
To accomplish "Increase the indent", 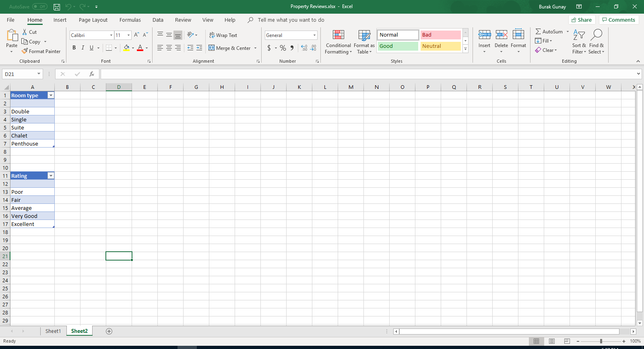I will [x=199, y=48].
